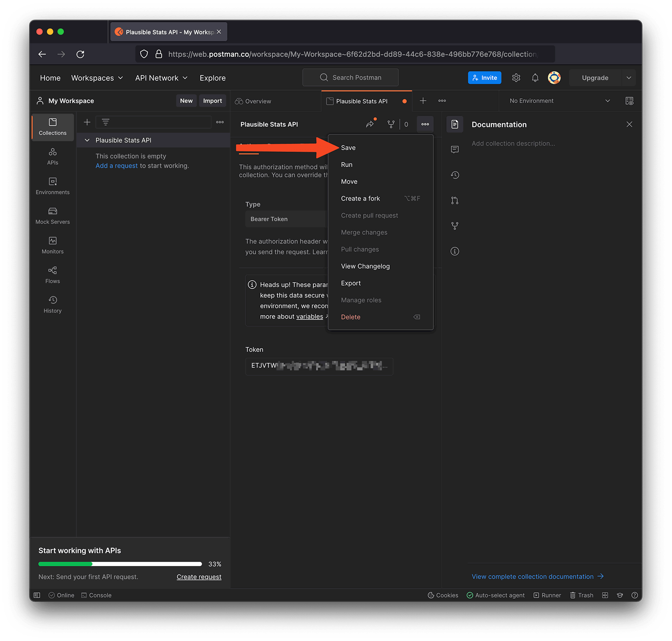672x641 pixels.
Task: Collapse the Plausible Stats API collection
Action: point(87,140)
